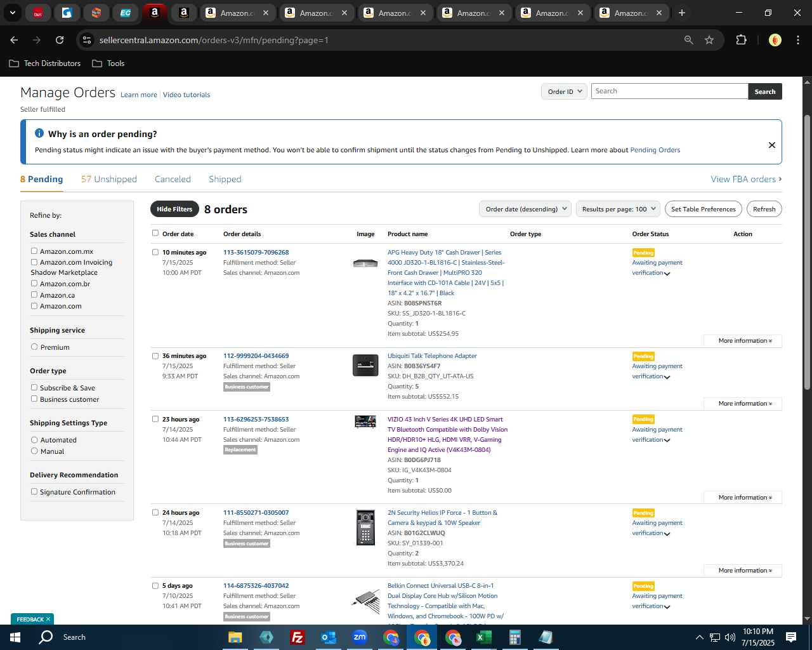812x650 pixels.
Task: Check the Amazon.ca sales channel filter
Action: point(34,295)
